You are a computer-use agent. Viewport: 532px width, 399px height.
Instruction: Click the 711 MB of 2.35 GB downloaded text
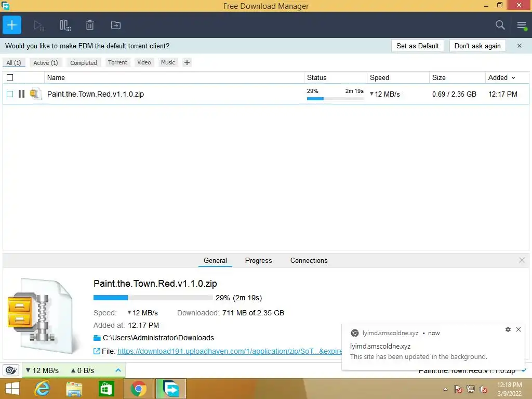(x=253, y=313)
